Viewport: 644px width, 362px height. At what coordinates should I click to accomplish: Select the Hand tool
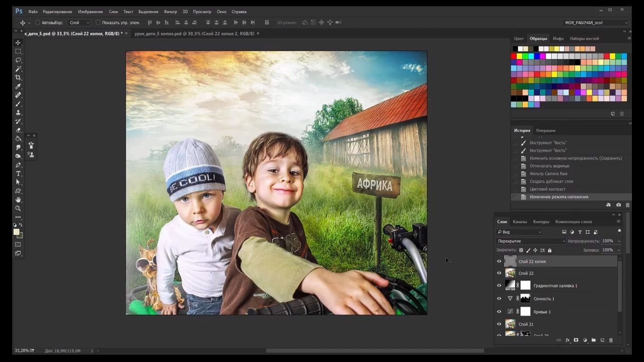pos(18,200)
